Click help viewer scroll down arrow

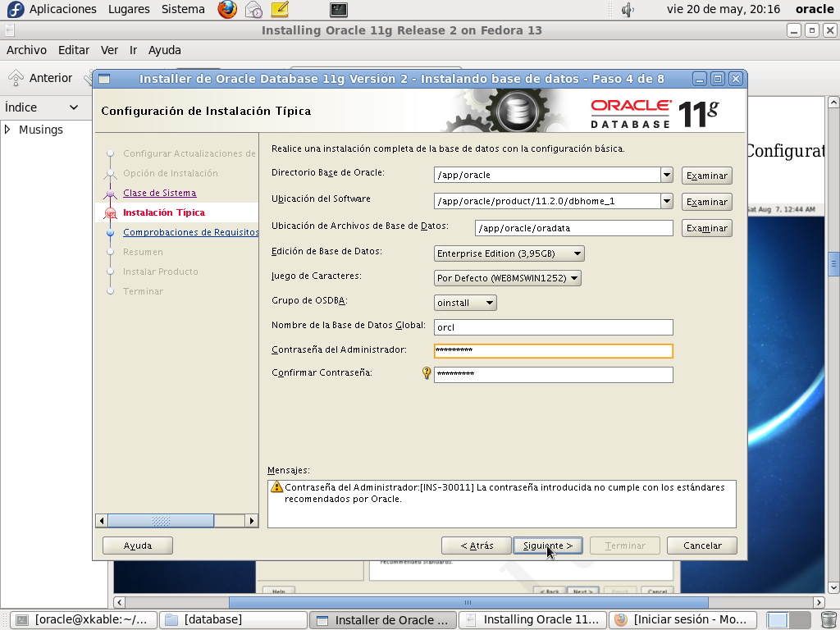click(833, 587)
